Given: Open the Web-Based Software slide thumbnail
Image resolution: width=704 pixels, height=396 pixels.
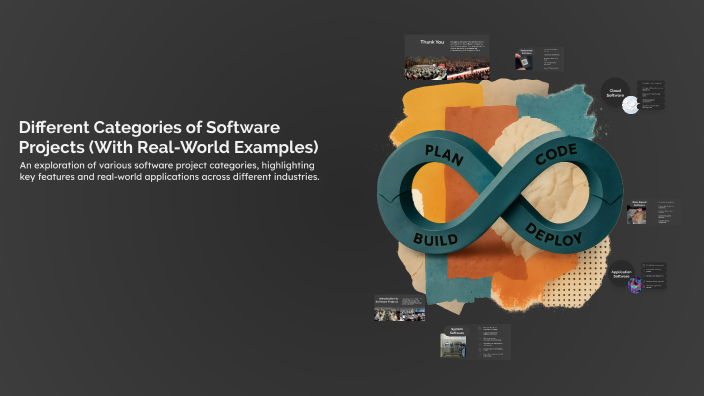Looking at the screenshot, I should pos(653,212).
